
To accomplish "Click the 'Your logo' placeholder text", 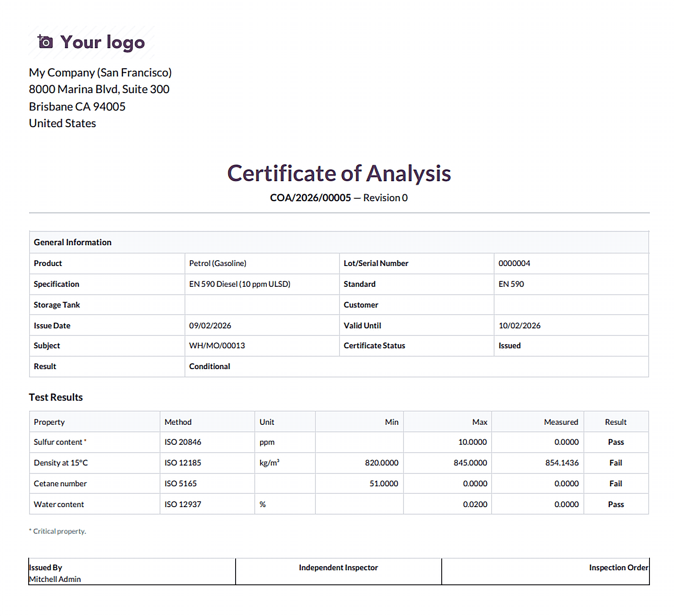I will click(103, 42).
